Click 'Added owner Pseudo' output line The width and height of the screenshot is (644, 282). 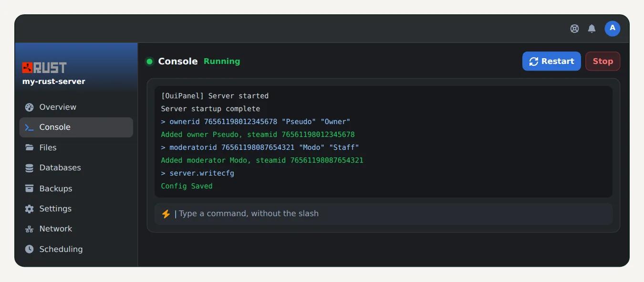258,135
